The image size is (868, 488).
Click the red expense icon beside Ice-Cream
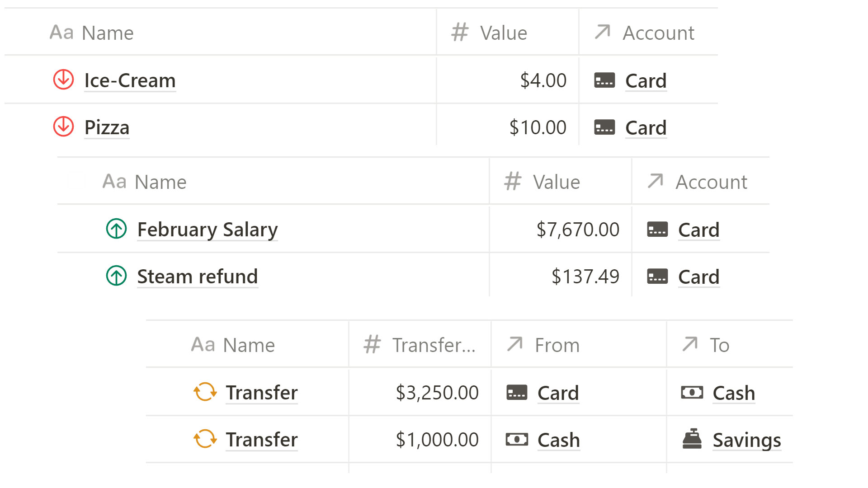coord(63,80)
